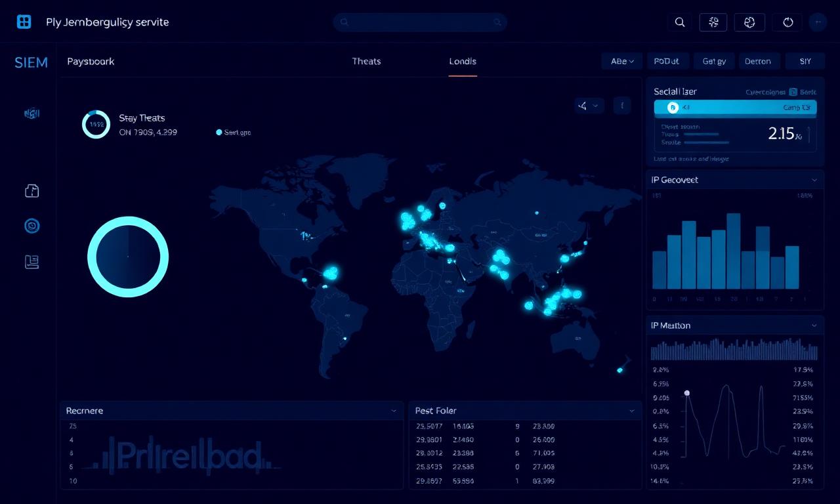Viewport: 840px width, 504px height.
Task: Click the small square button beside the 4 dropdown
Action: 622,105
